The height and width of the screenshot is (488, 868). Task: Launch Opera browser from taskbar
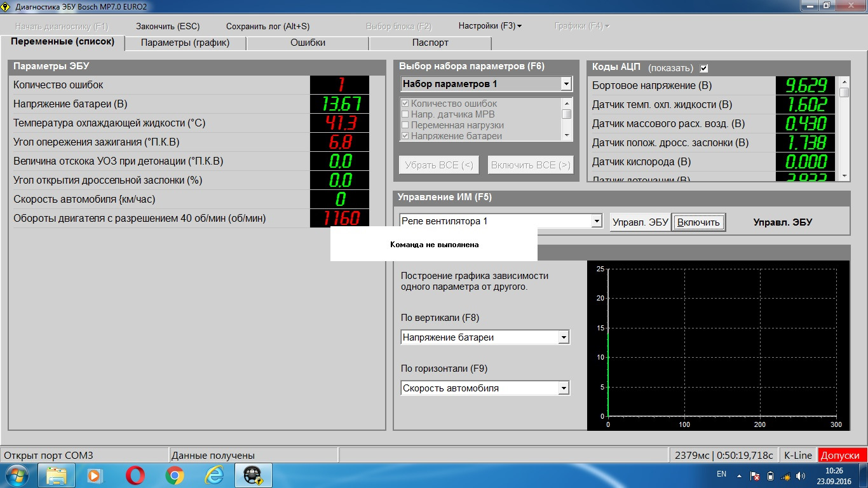[135, 475]
